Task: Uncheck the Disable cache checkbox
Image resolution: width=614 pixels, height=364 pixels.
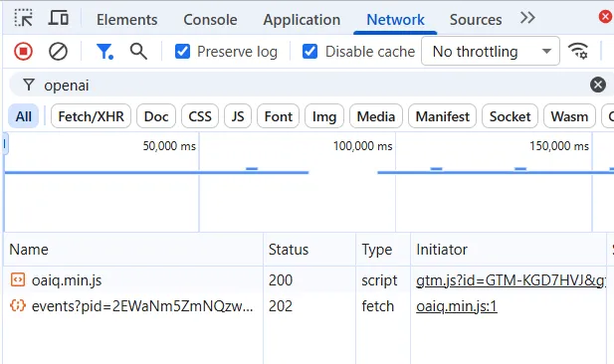Action: click(x=309, y=52)
